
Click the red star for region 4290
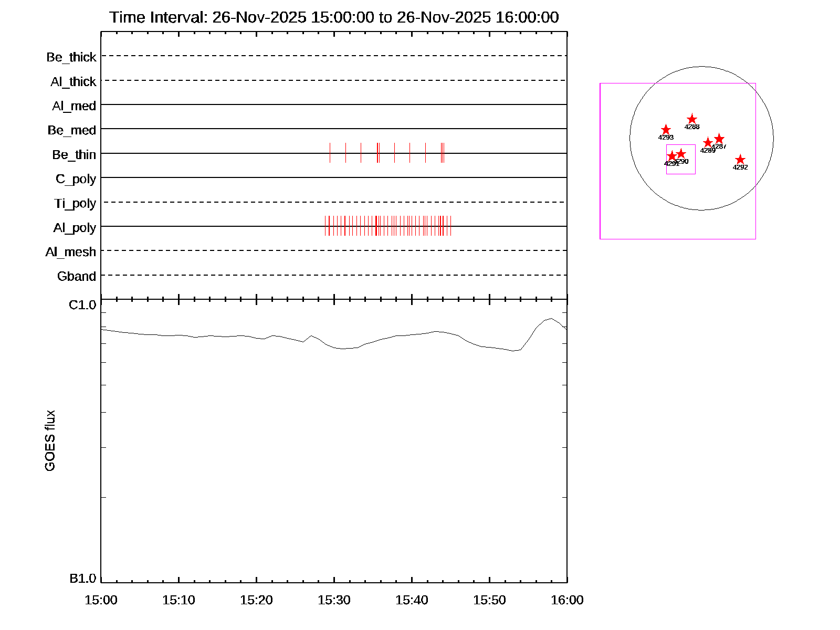pos(681,154)
